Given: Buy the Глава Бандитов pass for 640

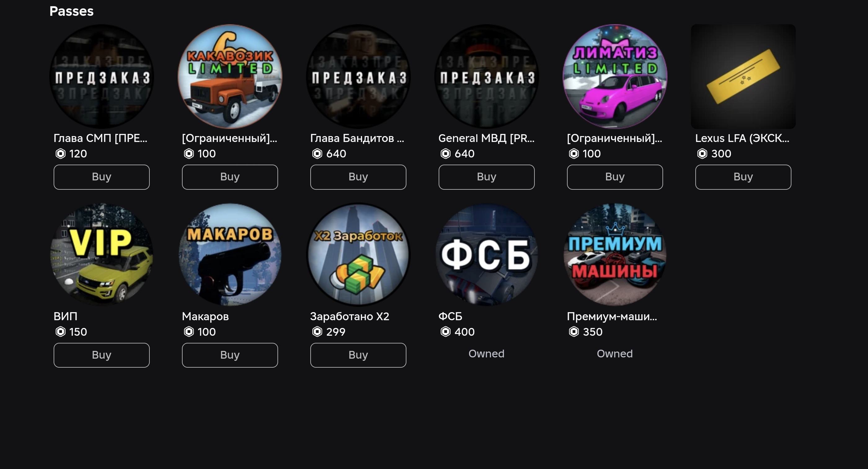Looking at the screenshot, I should click(358, 177).
